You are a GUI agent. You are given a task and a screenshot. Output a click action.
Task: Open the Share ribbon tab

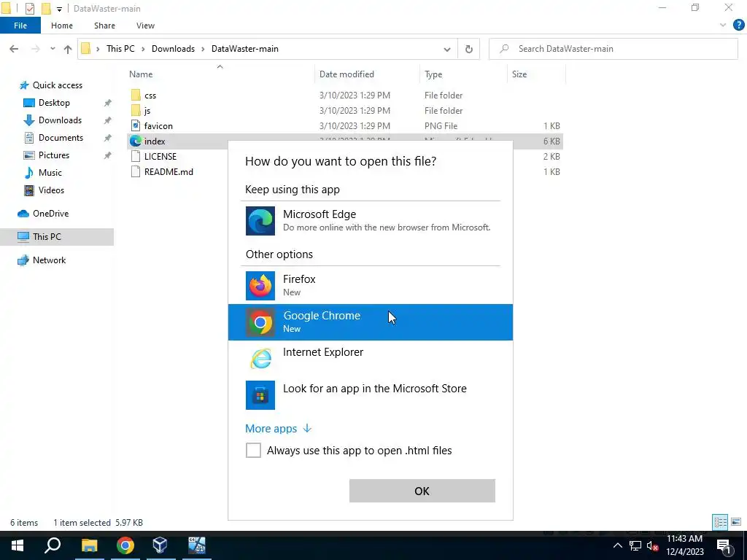(104, 26)
